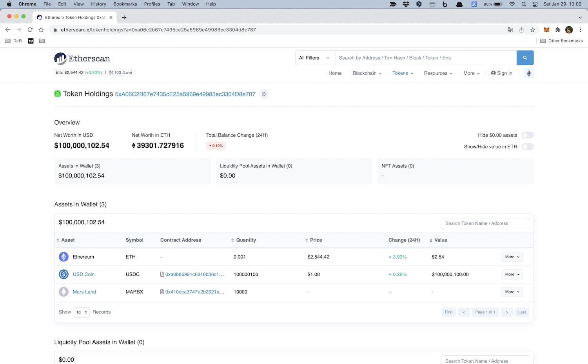The width and height of the screenshot is (588, 364).
Task: Sort the table by Price column
Action: (314, 240)
